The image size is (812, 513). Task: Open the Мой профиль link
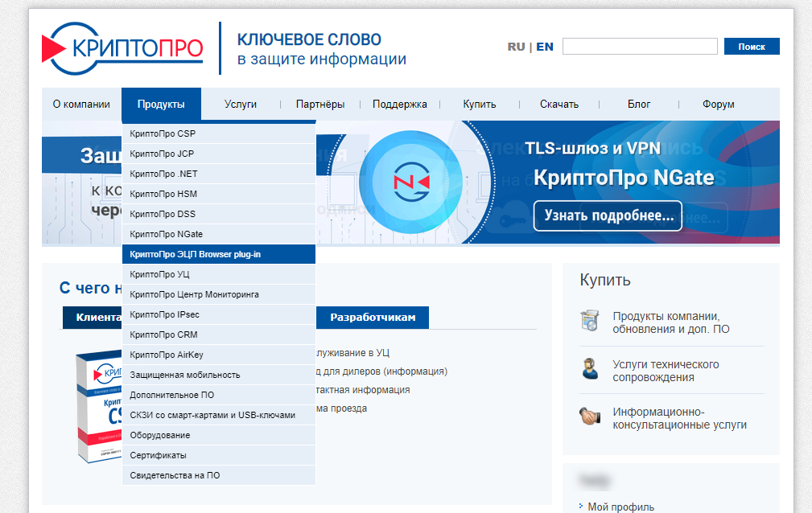tap(620, 507)
